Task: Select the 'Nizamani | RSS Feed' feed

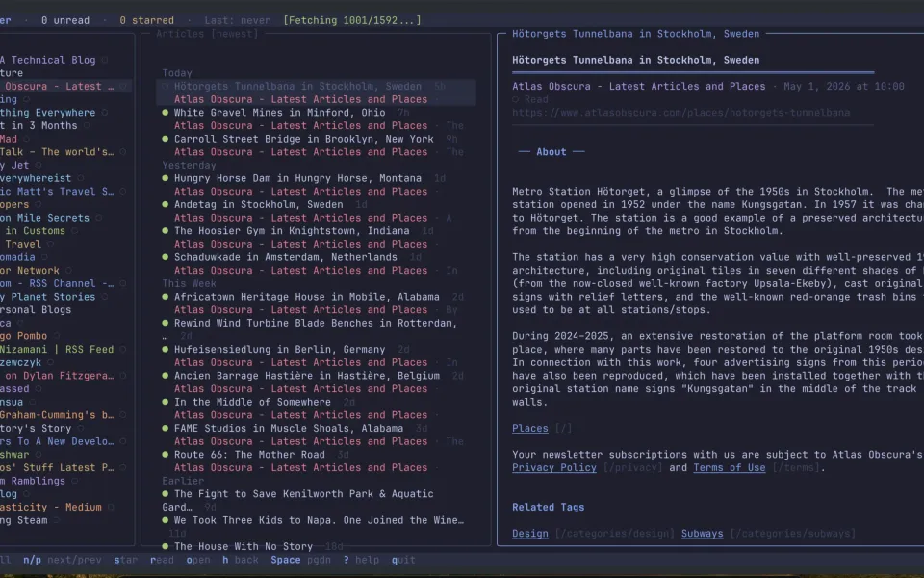Action: [x=57, y=349]
